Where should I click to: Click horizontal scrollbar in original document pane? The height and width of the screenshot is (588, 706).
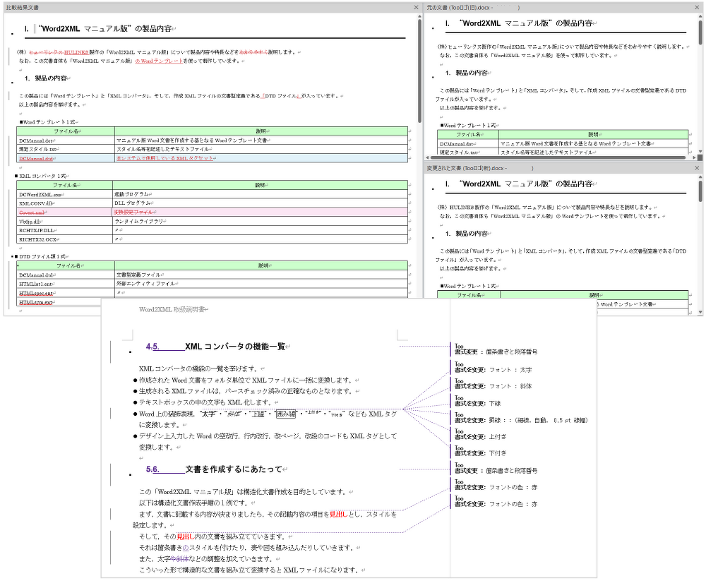coord(558,158)
